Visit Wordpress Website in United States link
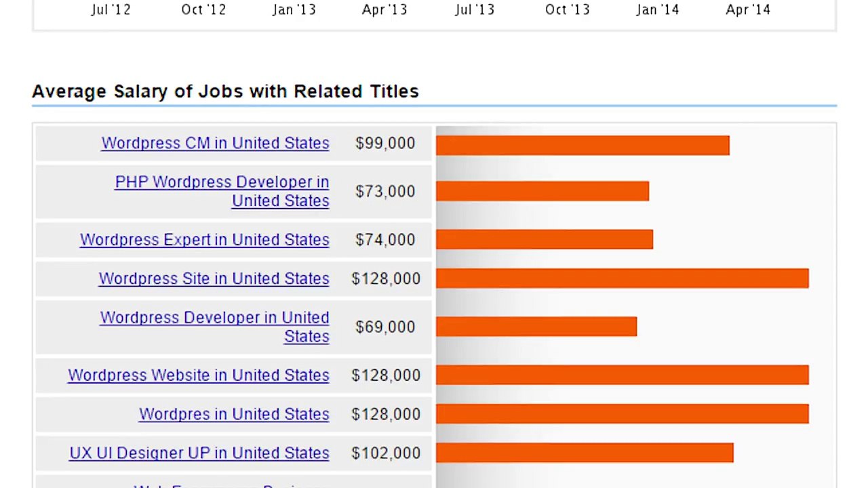Image resolution: width=868 pixels, height=488 pixels. pyautogui.click(x=198, y=375)
